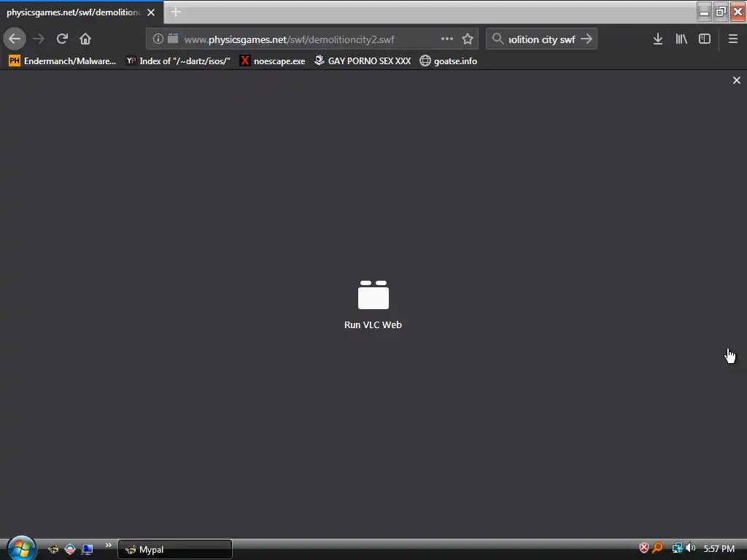747x560 pixels.
Task: Toggle the sidebar view
Action: (x=704, y=39)
